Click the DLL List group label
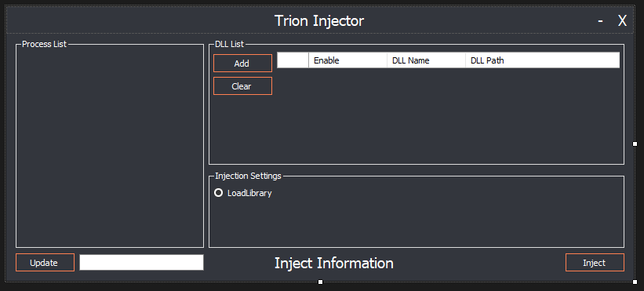This screenshot has width=644, height=291. 229,44
